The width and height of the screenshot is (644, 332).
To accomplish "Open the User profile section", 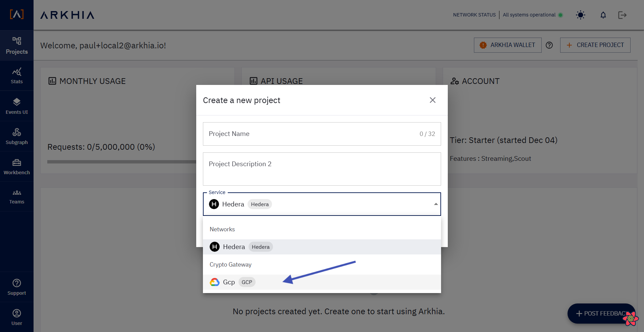I will (x=17, y=317).
